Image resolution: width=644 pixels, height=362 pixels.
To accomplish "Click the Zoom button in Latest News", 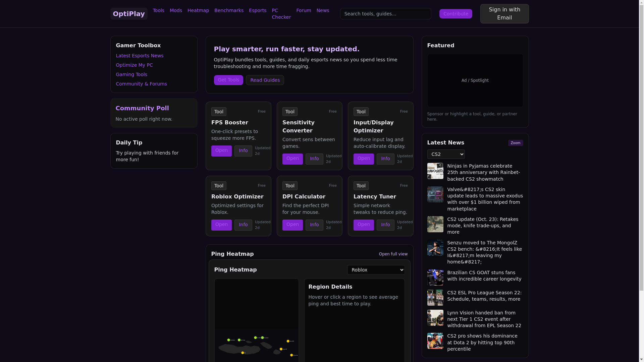I will coord(516,143).
